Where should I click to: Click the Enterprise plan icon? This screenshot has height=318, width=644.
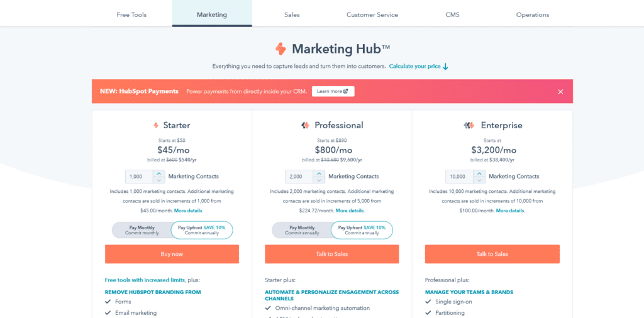tap(469, 126)
